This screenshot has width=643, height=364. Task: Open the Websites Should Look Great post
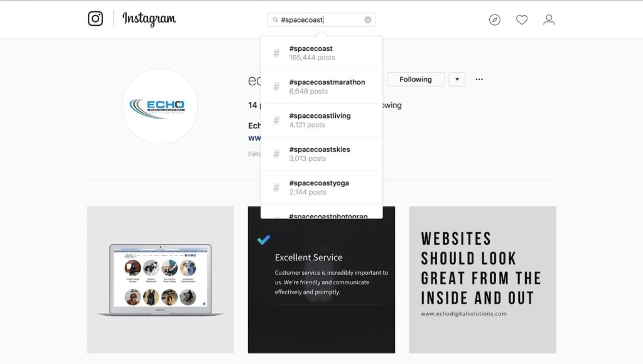pos(483,280)
